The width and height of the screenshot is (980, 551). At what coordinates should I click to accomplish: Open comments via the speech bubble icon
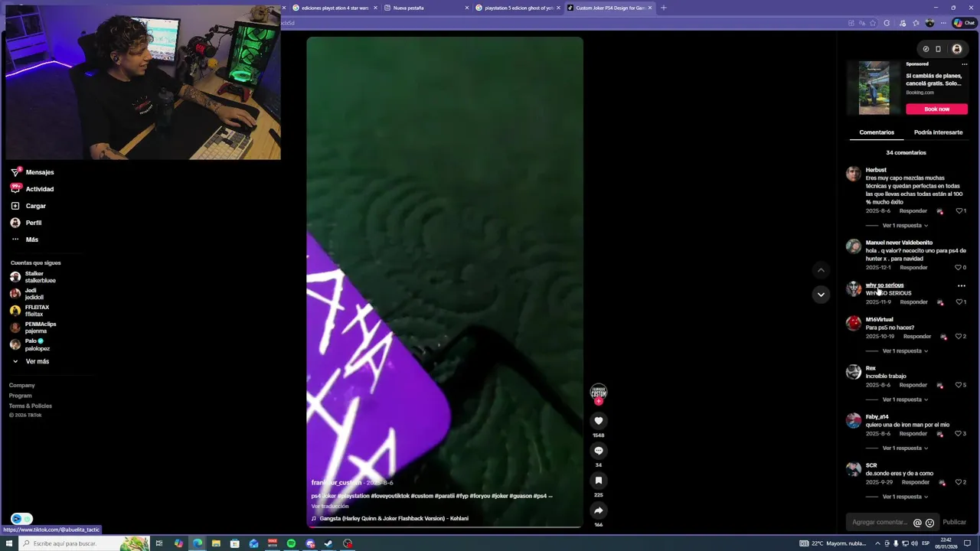click(x=599, y=451)
